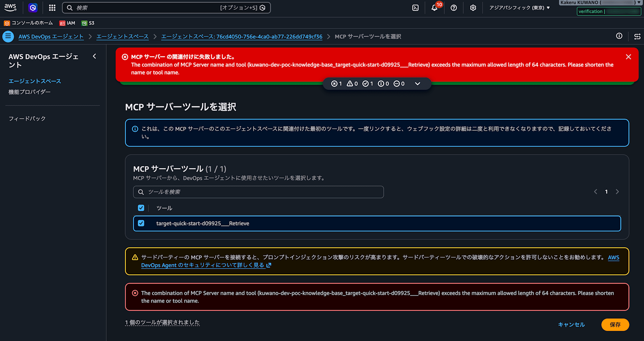
Task: Toggle the side navigation hamburger menu
Action: (x=8, y=36)
